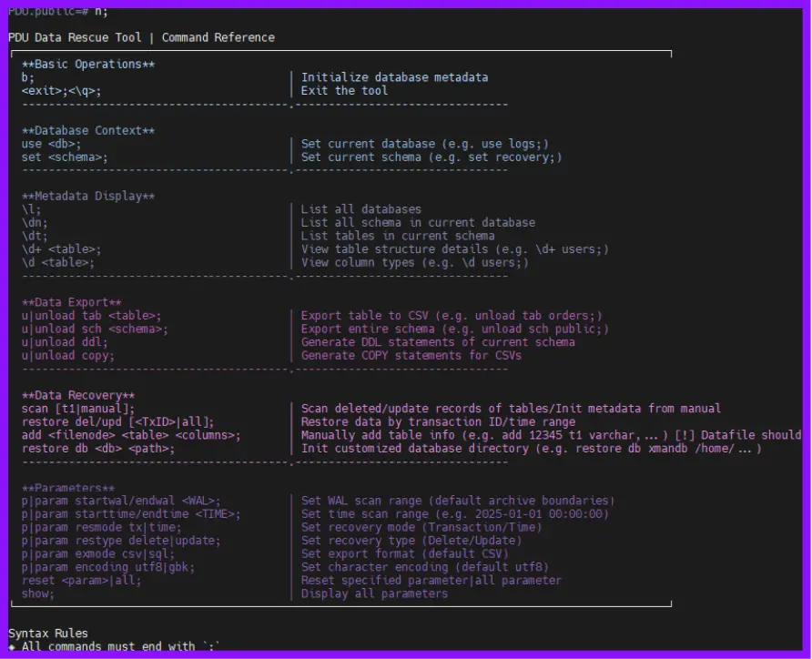Click 'Reset specified parameter|all parameter' text
812x659 pixels.
click(x=431, y=581)
